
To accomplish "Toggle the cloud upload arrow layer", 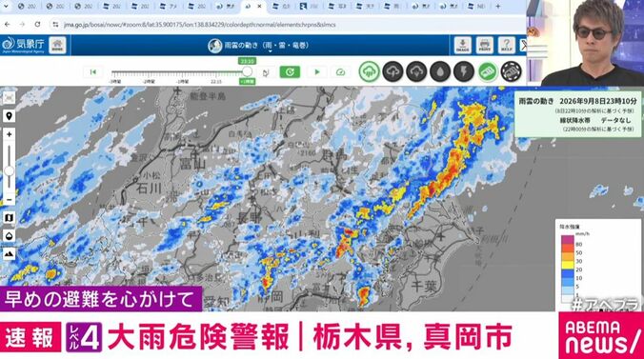I will (x=392, y=71).
